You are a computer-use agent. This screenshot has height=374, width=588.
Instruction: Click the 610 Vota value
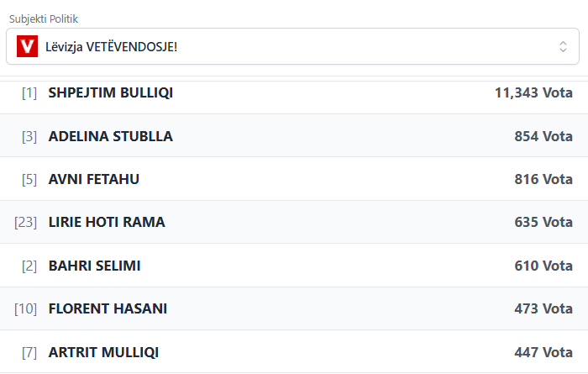point(543,266)
